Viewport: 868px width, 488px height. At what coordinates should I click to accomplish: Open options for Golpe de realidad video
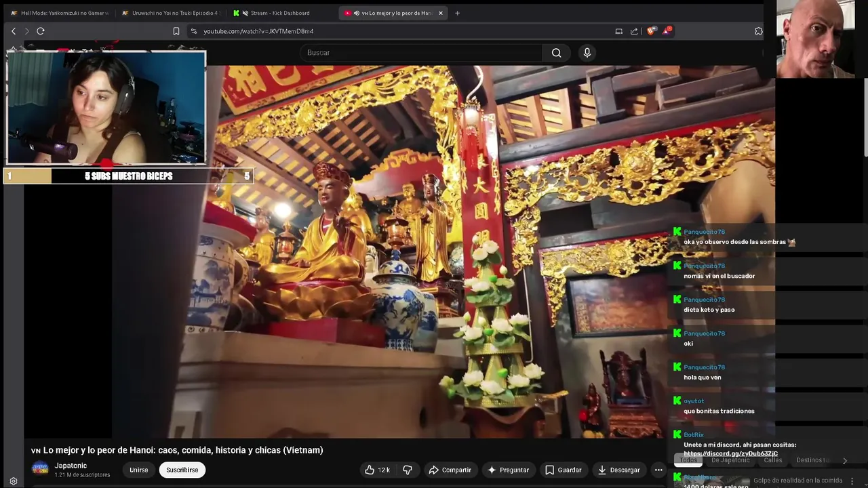852,481
